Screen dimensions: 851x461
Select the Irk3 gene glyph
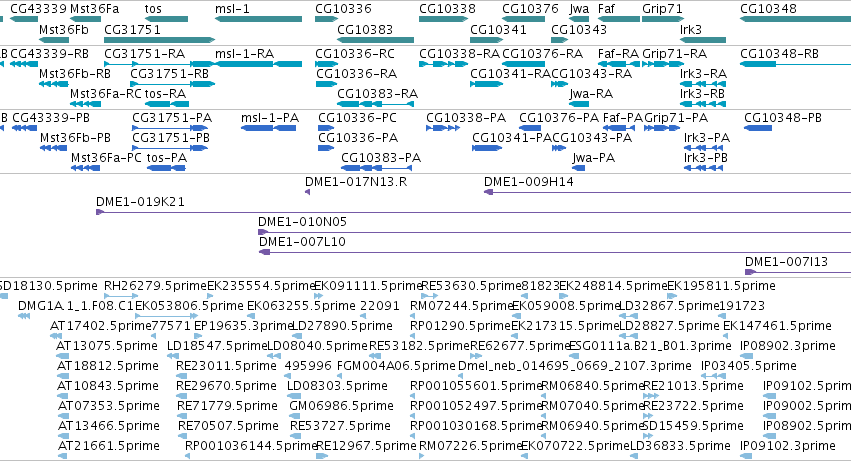click(x=703, y=40)
